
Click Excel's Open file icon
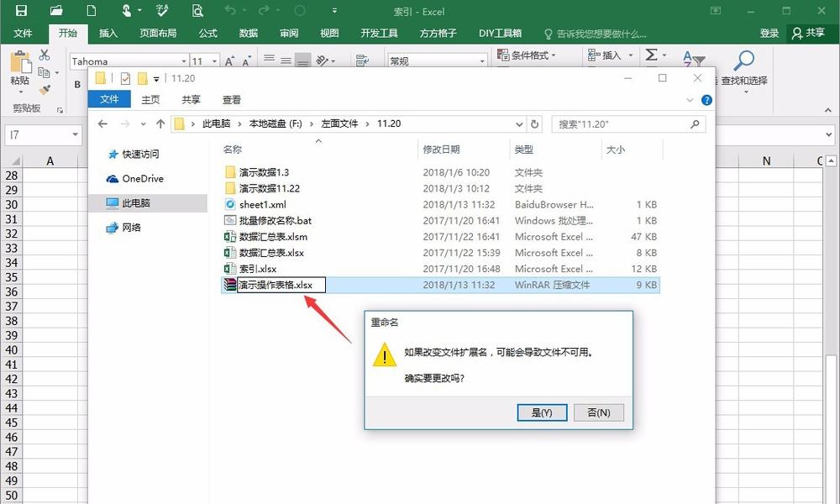coord(56,11)
